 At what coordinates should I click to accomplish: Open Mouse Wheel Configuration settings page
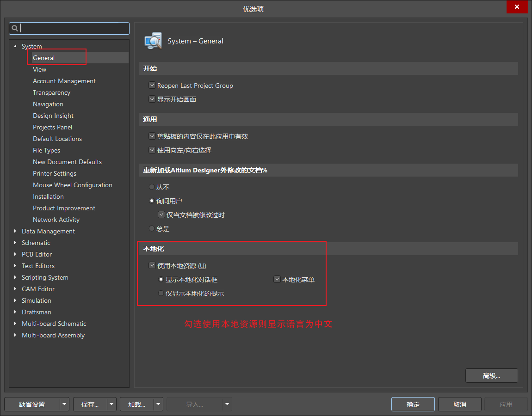click(x=72, y=185)
